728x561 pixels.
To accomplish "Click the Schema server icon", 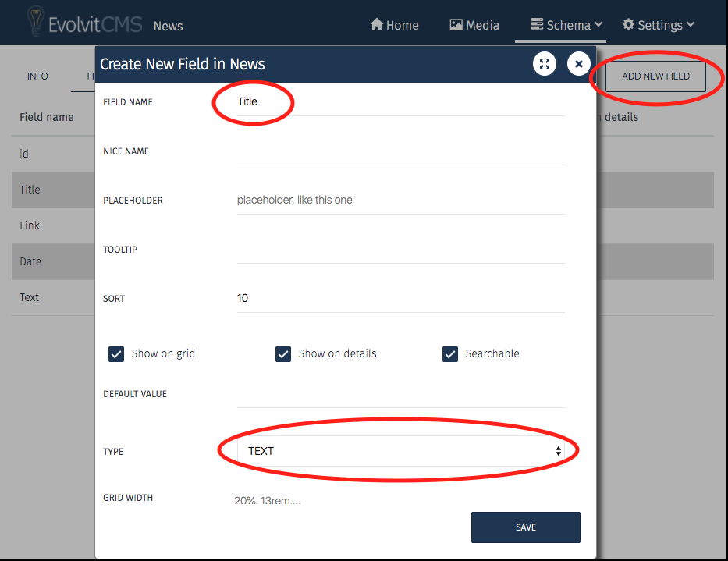I will 537,25.
